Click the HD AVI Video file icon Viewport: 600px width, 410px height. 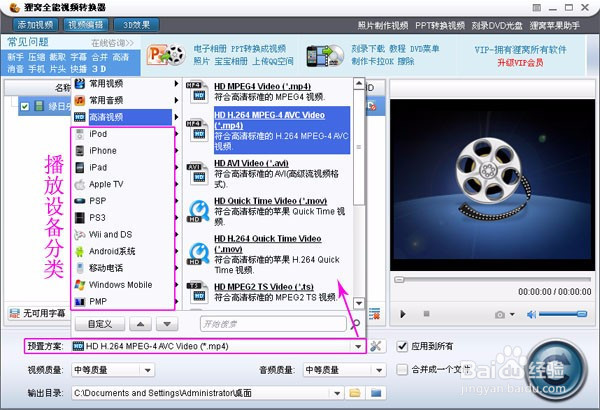click(197, 174)
